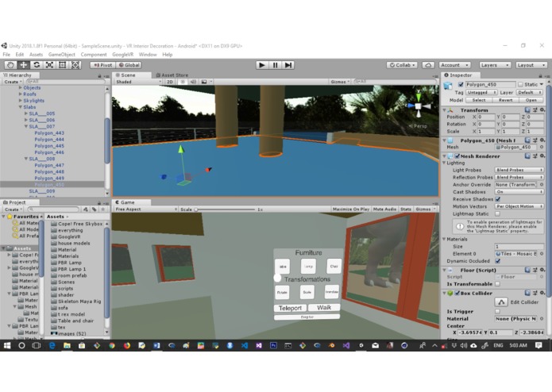Open Photoshop from the taskbar
Image resolution: width=552 pixels, height=392 pixels.
tap(273, 346)
